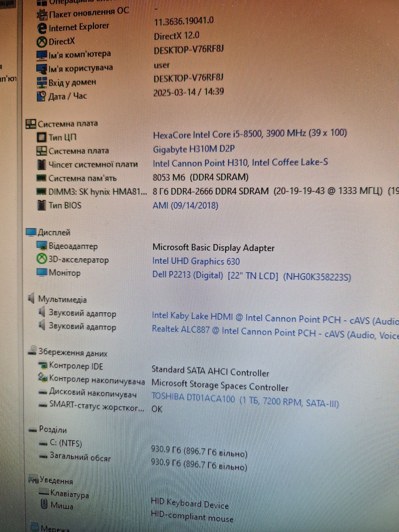This screenshot has width=399, height=532.
Task: Click the Монітор row icon
Action: 42,272
